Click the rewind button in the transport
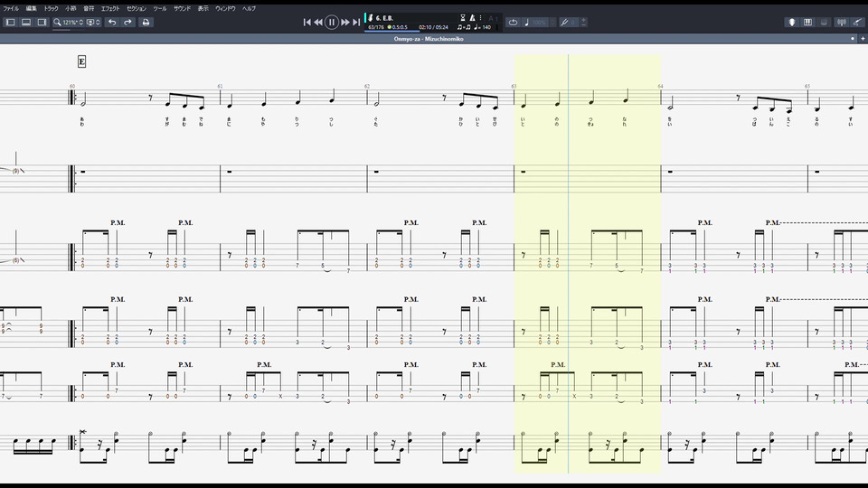The image size is (868, 488). point(318,22)
